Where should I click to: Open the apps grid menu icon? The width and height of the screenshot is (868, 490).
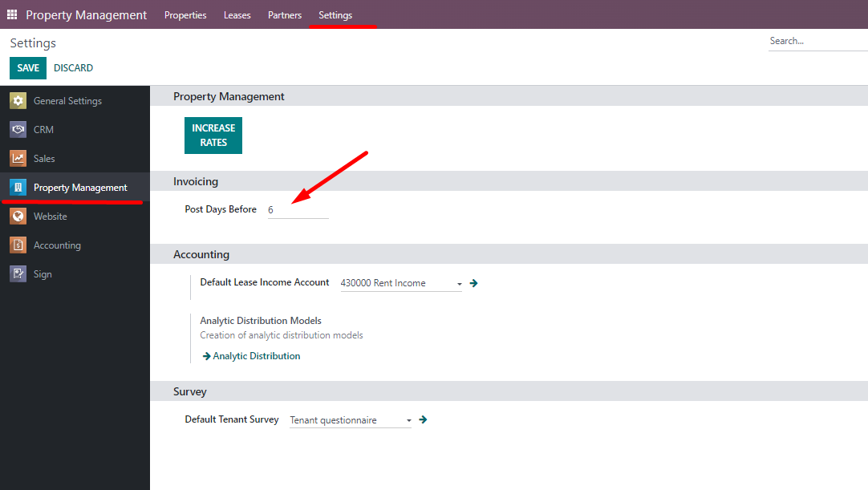12,15
